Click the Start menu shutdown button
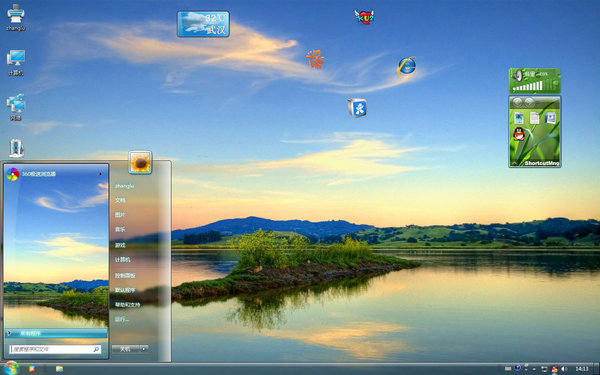The width and height of the screenshot is (600, 375). tap(126, 349)
